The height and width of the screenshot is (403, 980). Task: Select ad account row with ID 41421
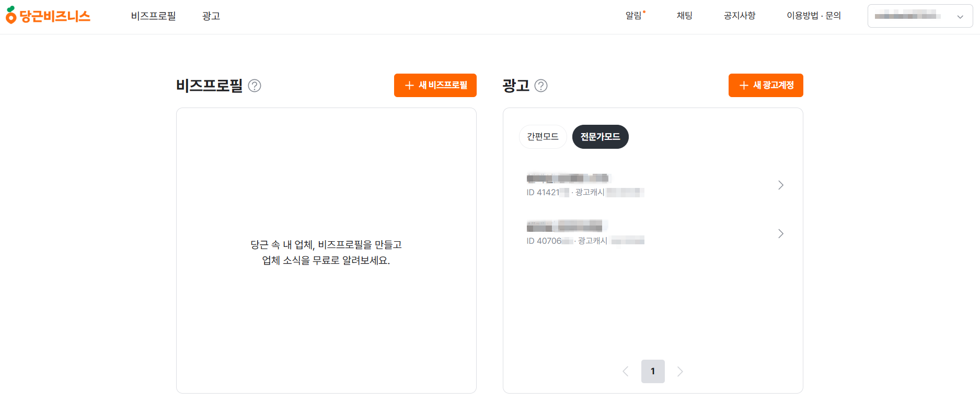pos(653,185)
